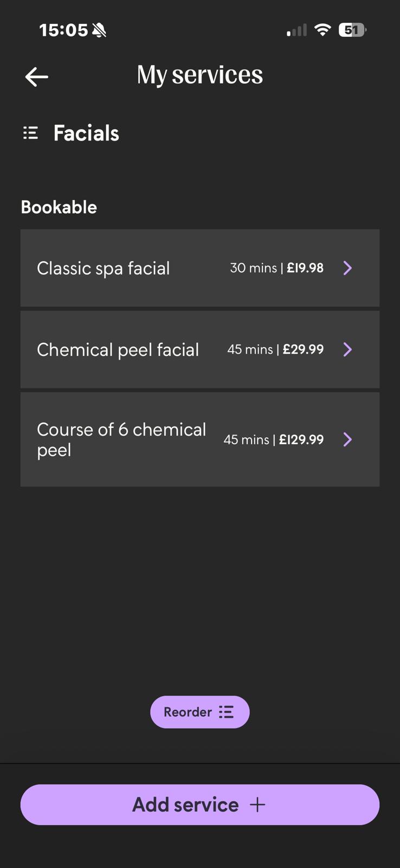This screenshot has width=400, height=868.
Task: Tap the muted bell icon in the status bar
Action: 99,30
